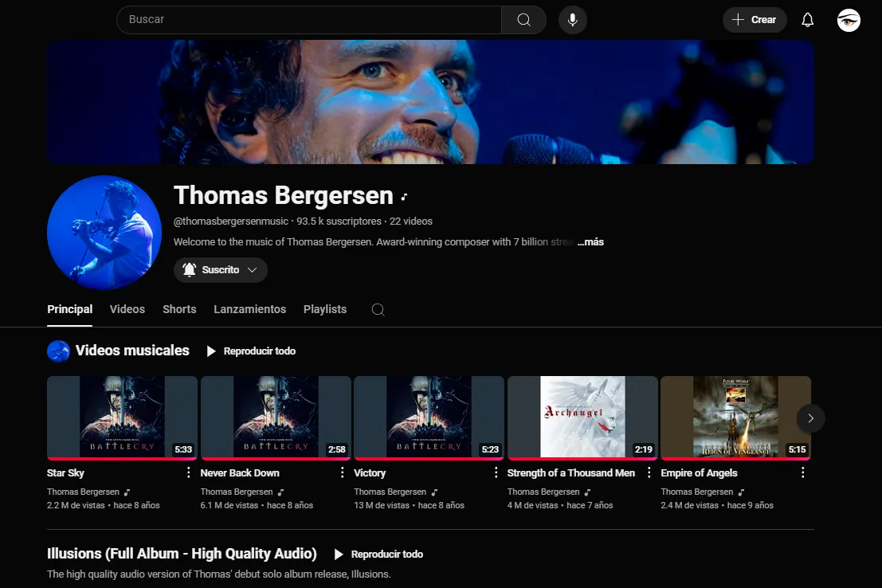Open the Suscrito subscription dropdown
This screenshot has height=588, width=882.
point(221,270)
